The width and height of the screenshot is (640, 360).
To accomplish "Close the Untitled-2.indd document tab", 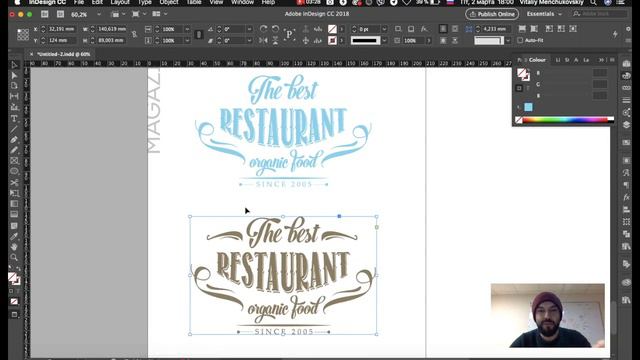I will pos(31,54).
